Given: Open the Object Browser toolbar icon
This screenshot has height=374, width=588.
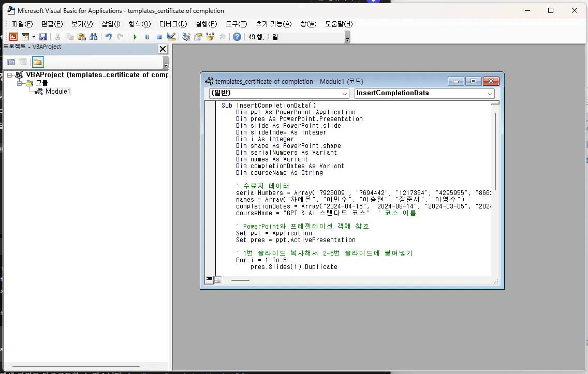Looking at the screenshot, I should tap(210, 37).
